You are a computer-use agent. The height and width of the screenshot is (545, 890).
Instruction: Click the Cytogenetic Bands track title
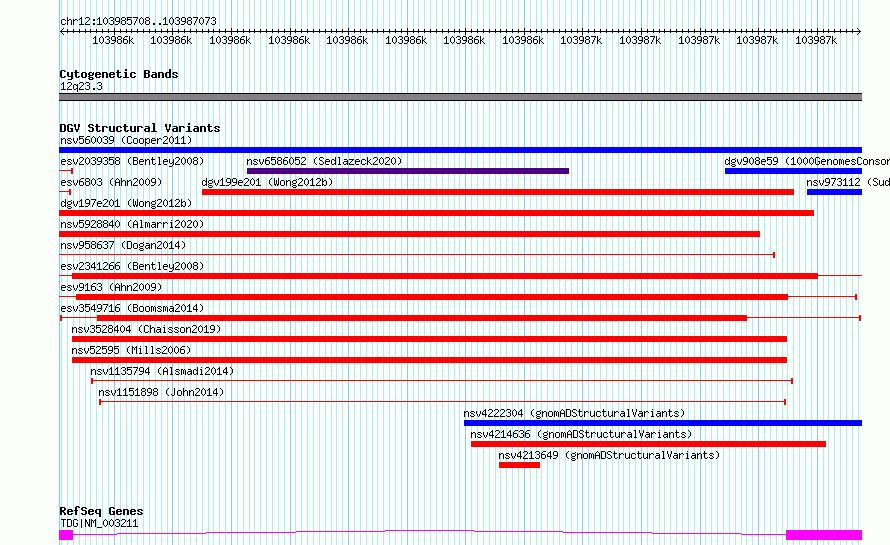[119, 74]
